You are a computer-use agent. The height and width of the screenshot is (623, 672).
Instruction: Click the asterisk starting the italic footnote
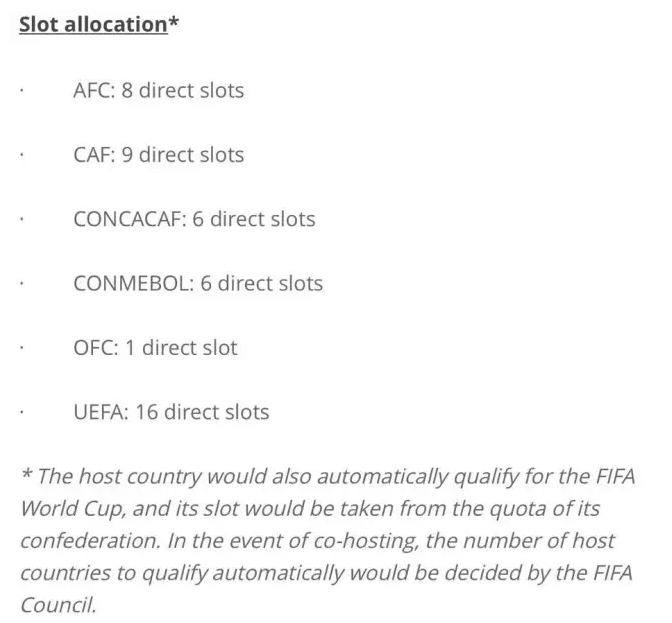click(25, 473)
